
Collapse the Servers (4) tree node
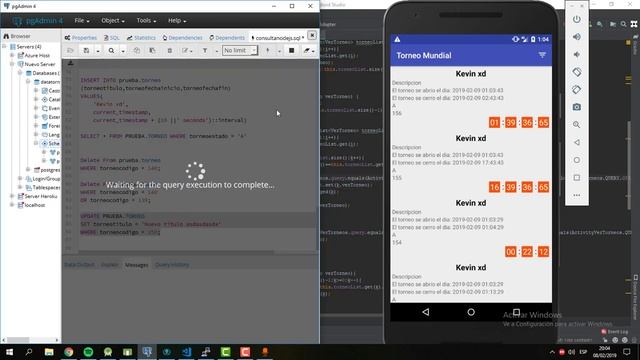4,47
